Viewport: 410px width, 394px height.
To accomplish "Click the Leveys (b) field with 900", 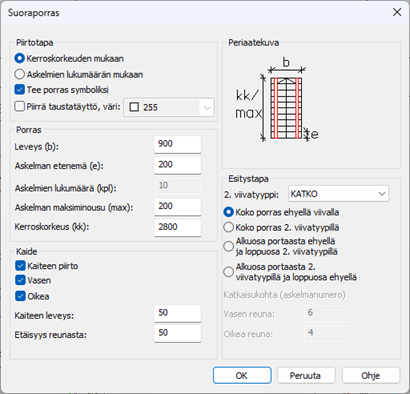I will [178, 144].
